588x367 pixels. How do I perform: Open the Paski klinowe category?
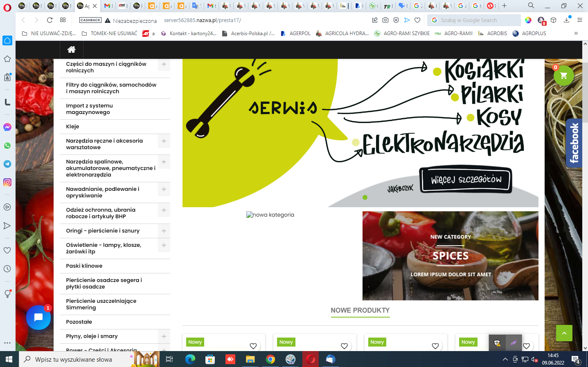84,266
